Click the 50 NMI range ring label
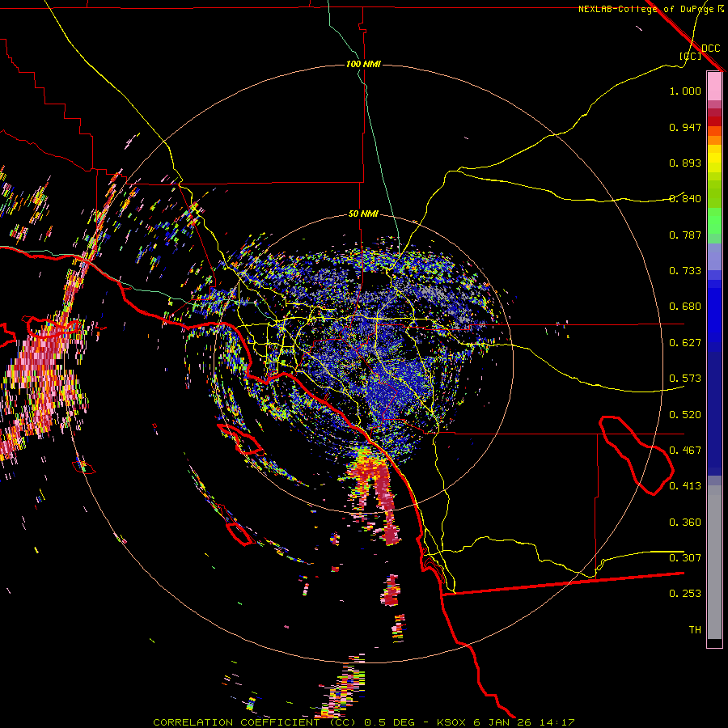The height and width of the screenshot is (728, 728). (x=363, y=214)
